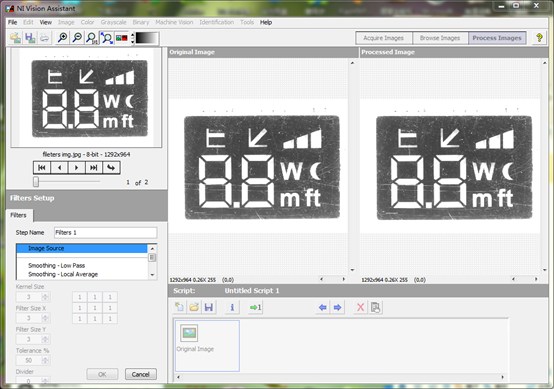This screenshot has height=389, width=554.
Task: Click the Zoom to Fit icon
Action: (x=107, y=38)
